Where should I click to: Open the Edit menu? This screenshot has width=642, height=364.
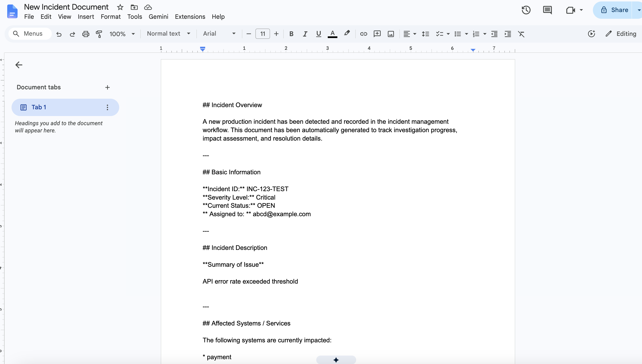tap(46, 17)
